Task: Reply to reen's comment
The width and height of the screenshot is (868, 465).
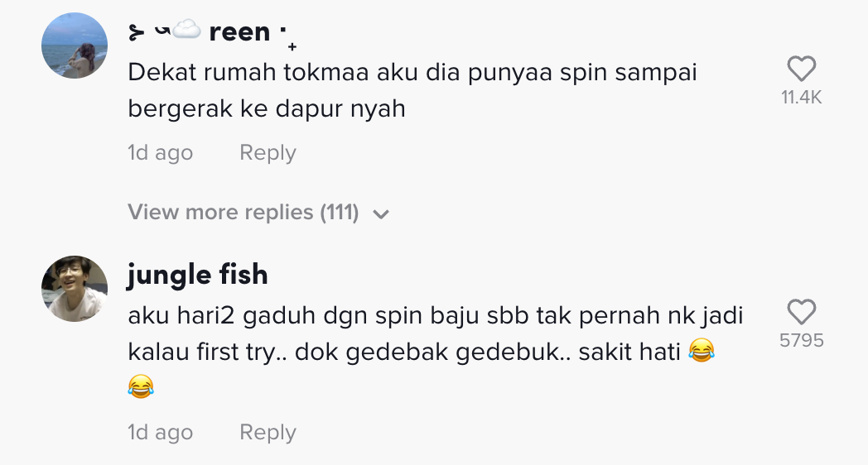Action: tap(268, 153)
